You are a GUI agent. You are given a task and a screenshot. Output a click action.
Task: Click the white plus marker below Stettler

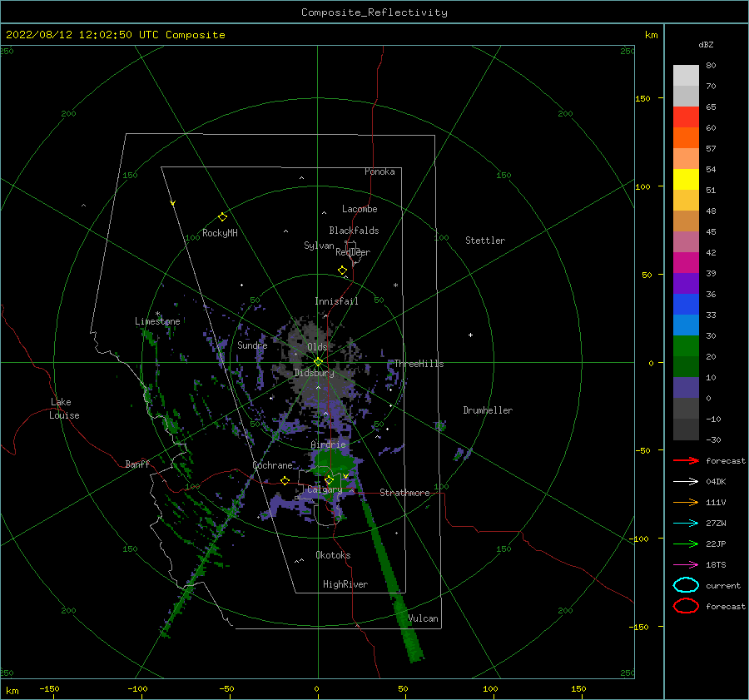470,335
